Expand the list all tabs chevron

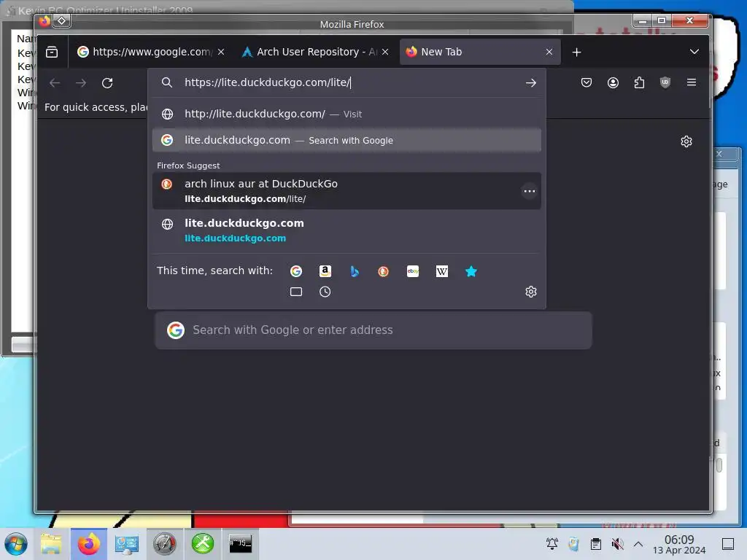(694, 52)
